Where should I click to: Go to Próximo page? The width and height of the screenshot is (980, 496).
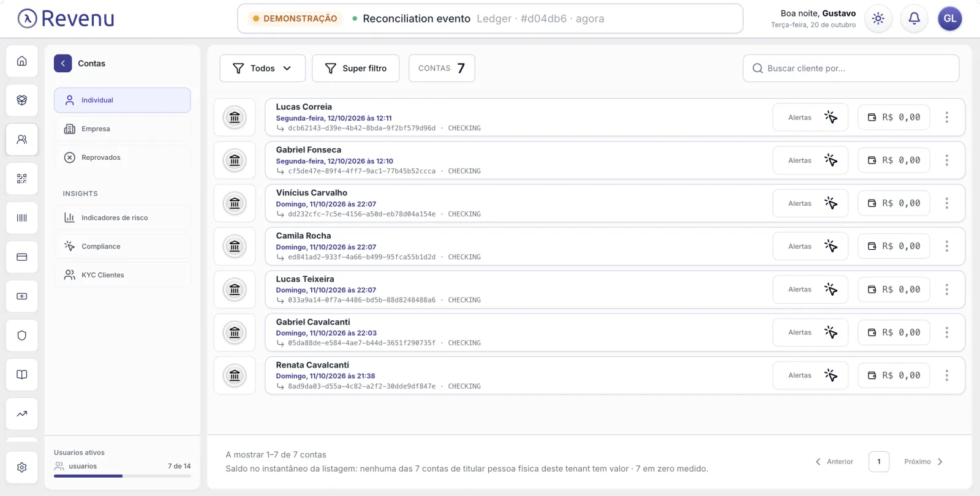924,462
